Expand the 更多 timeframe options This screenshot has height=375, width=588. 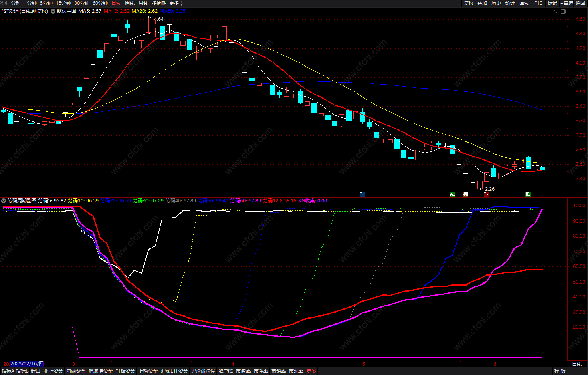tap(176, 3)
